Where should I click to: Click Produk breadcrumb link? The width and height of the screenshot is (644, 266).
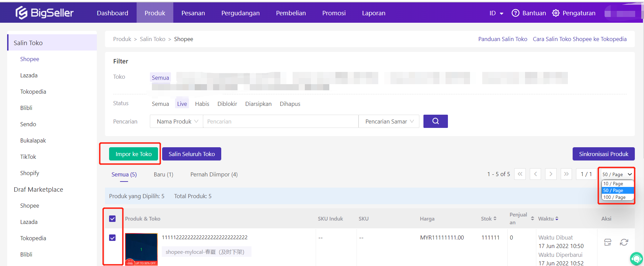(122, 39)
